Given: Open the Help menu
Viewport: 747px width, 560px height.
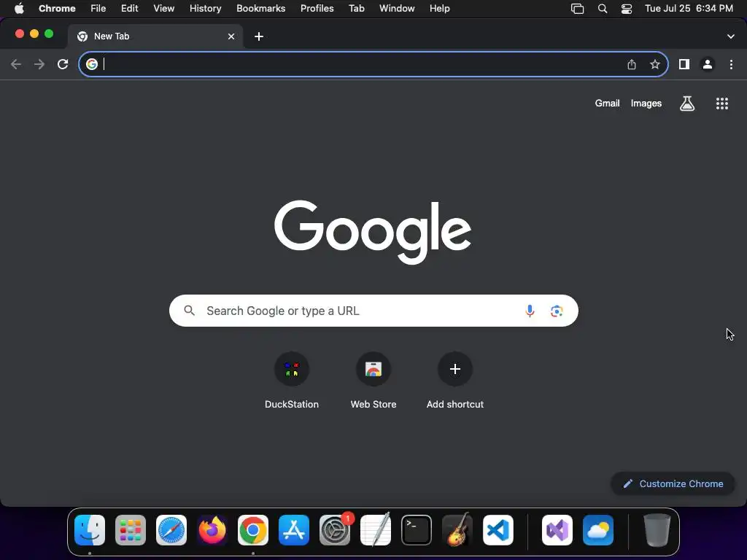Looking at the screenshot, I should [x=439, y=9].
